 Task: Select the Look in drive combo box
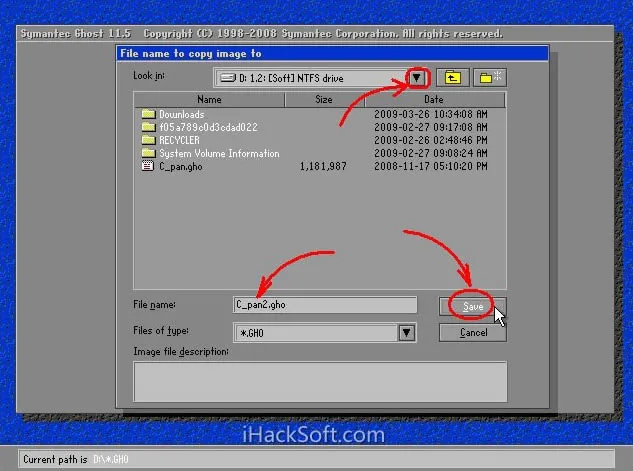321,78
